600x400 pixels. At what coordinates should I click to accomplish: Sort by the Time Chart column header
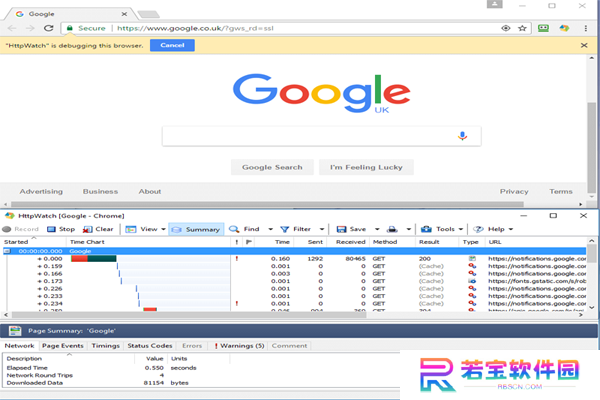[87, 242]
